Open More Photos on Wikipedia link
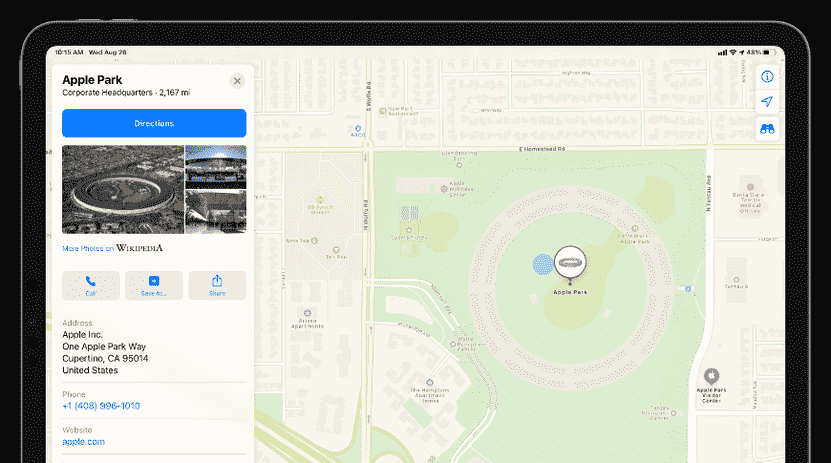 click(112, 248)
